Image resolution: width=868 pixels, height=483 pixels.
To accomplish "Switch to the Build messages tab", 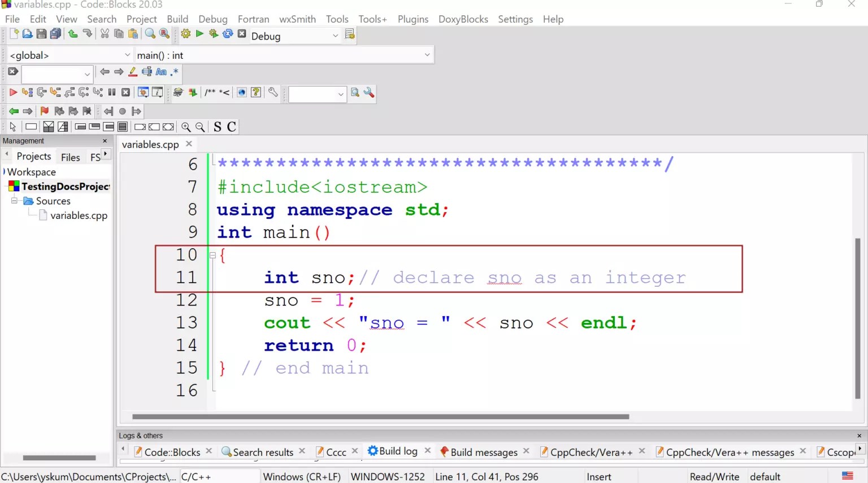I will (x=483, y=451).
